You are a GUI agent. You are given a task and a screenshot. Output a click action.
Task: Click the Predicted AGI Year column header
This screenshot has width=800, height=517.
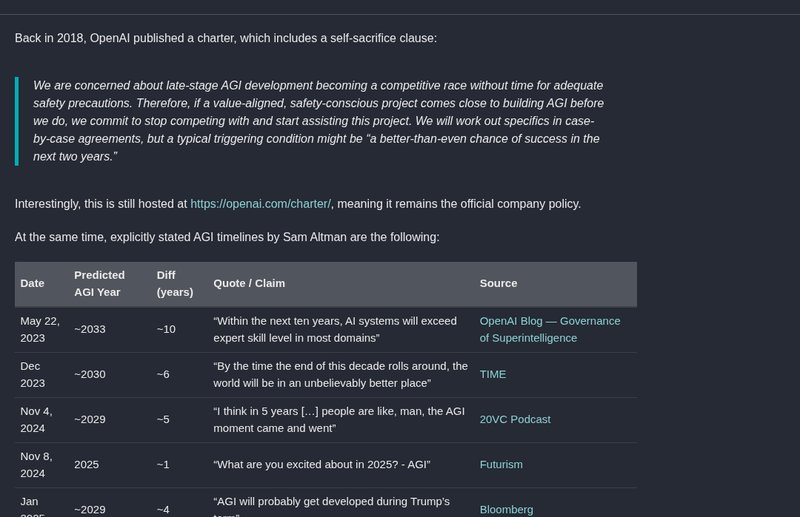[99, 283]
